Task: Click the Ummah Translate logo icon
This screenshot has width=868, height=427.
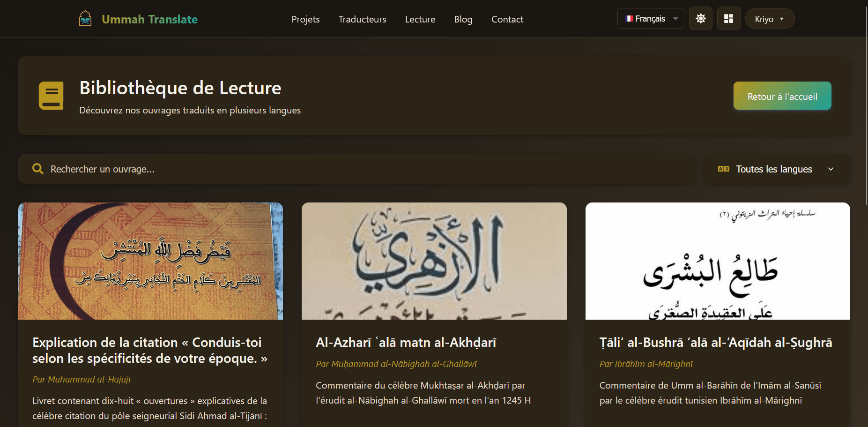Action: pyautogui.click(x=85, y=19)
